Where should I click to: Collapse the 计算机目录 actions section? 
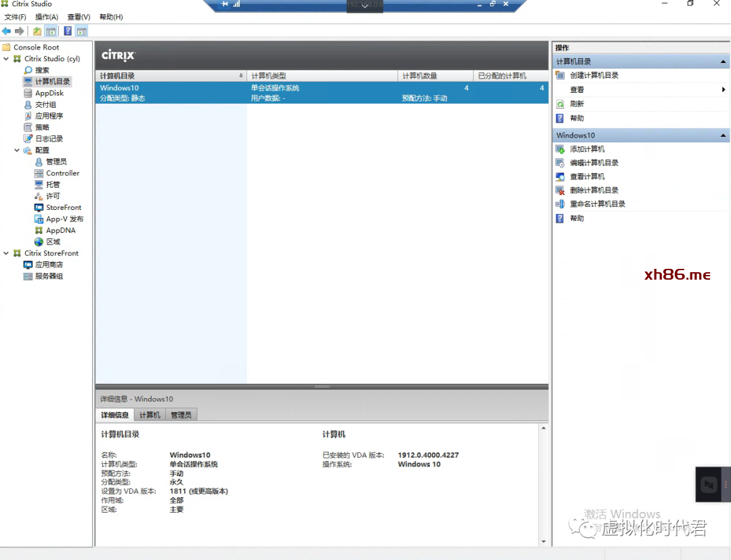[x=723, y=62]
